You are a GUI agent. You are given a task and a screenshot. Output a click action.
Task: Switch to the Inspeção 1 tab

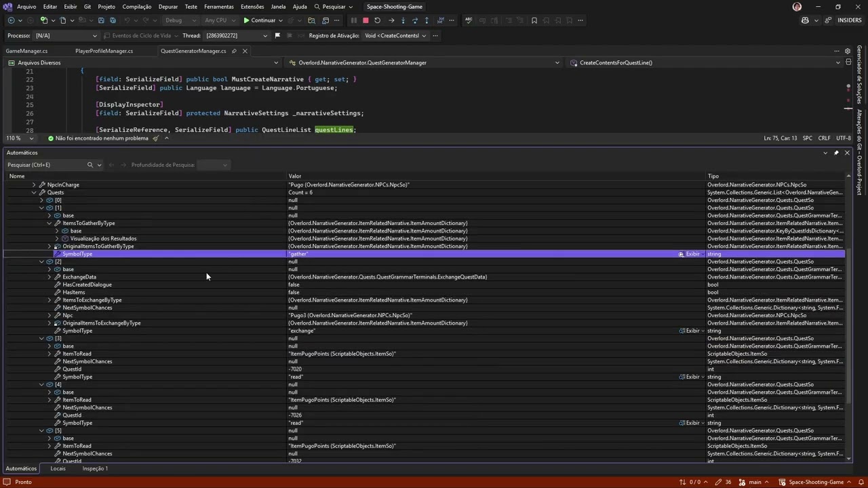coord(95,468)
